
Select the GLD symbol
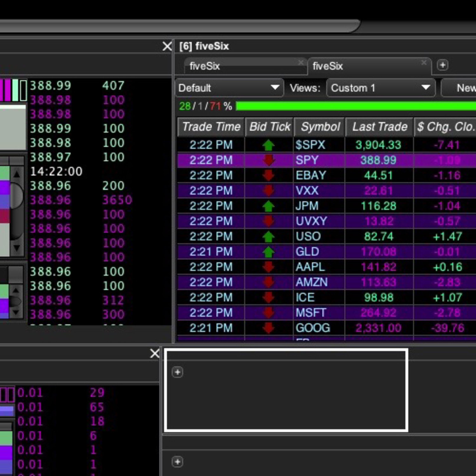[x=307, y=252]
